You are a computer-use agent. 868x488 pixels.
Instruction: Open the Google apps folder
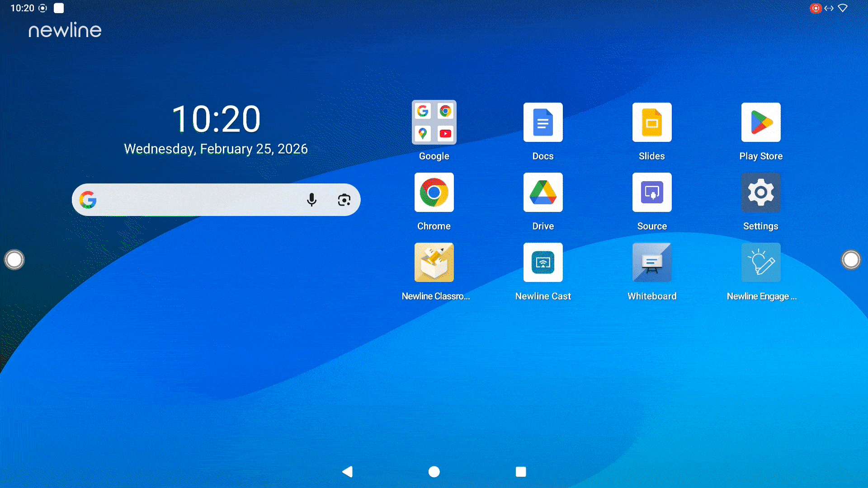(x=434, y=122)
